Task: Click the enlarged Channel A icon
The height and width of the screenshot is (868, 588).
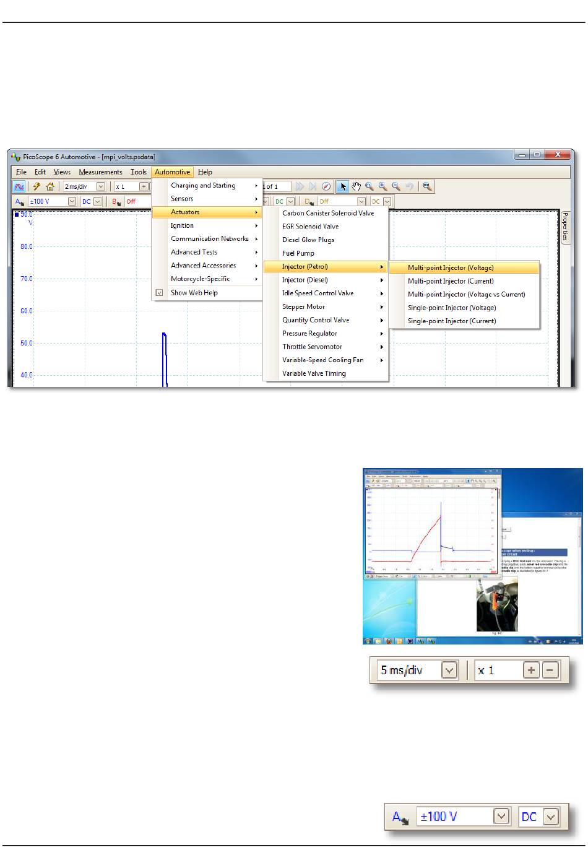Action: click(400, 817)
